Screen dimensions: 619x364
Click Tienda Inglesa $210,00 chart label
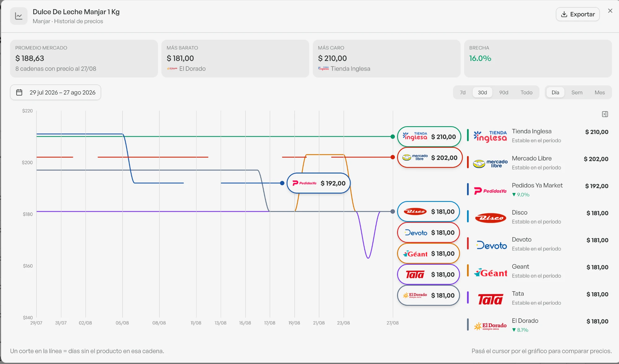click(x=429, y=137)
